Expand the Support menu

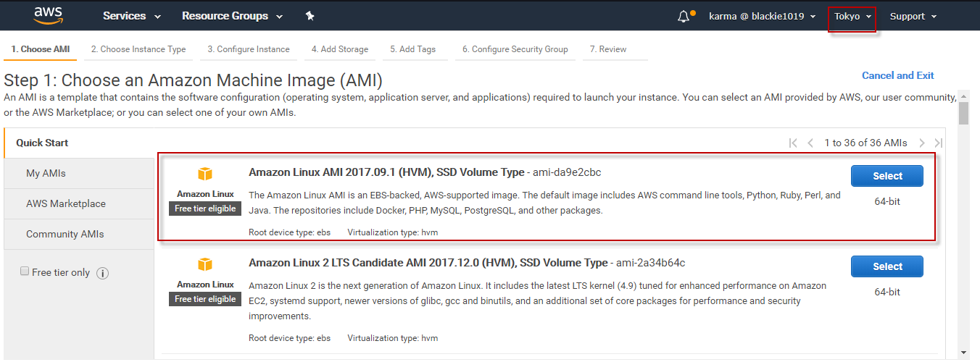click(913, 17)
